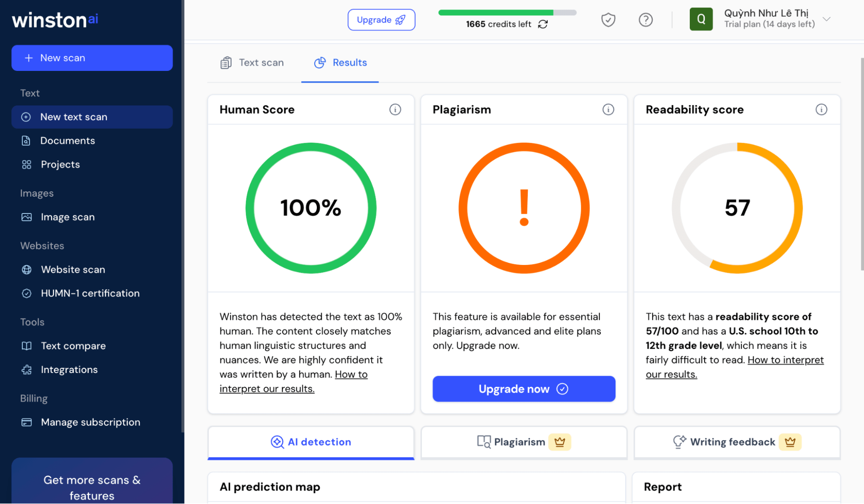
Task: Click the Documents file icon
Action: click(x=26, y=140)
